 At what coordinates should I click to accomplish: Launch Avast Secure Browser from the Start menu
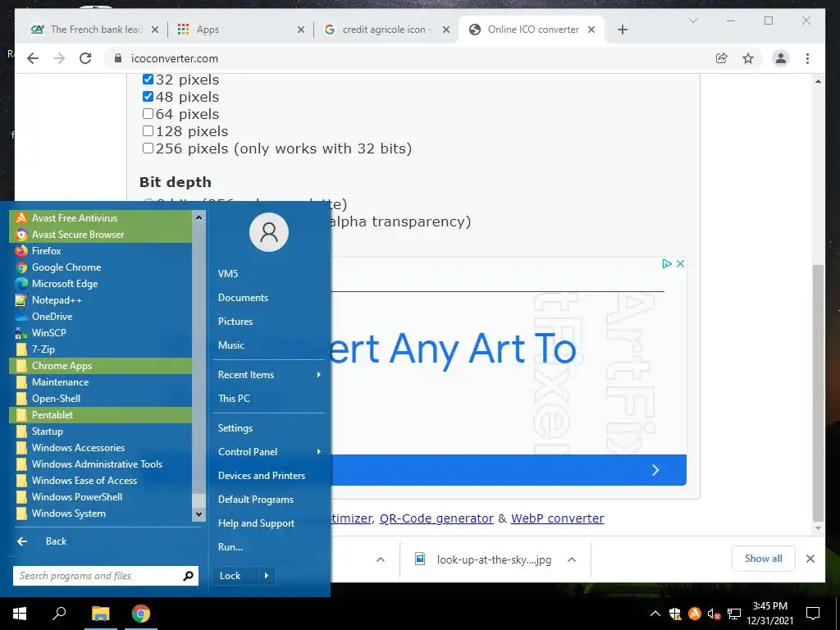click(x=100, y=235)
